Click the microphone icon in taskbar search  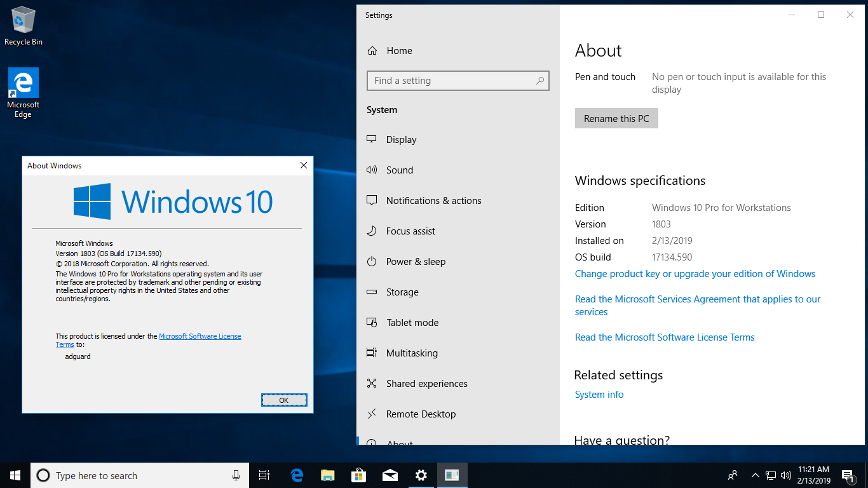(x=236, y=475)
